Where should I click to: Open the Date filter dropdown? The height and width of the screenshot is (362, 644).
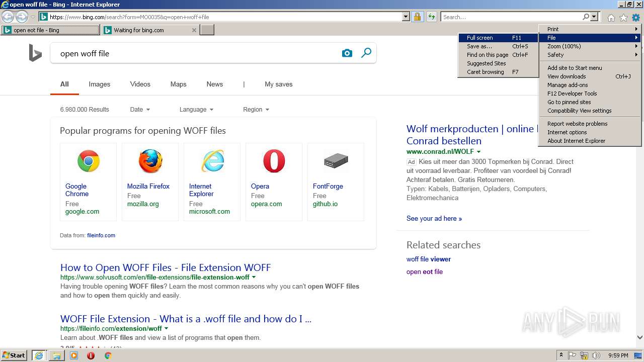point(140,110)
